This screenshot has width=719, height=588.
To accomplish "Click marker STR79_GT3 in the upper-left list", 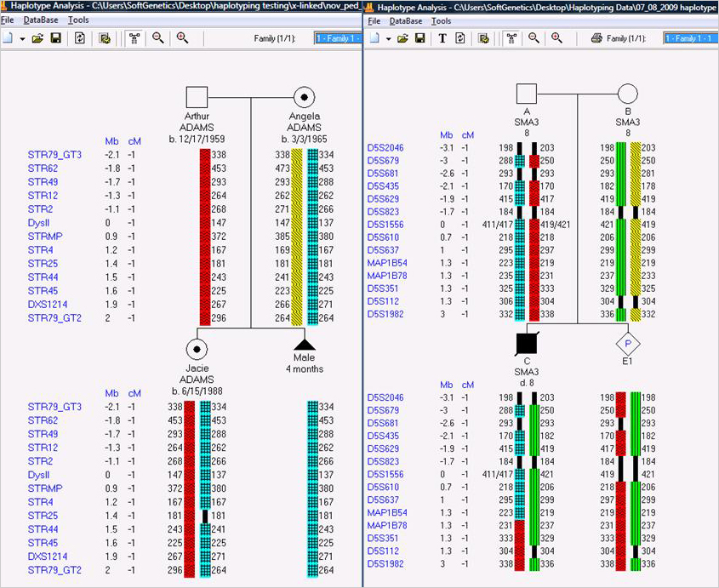I will coord(54,155).
